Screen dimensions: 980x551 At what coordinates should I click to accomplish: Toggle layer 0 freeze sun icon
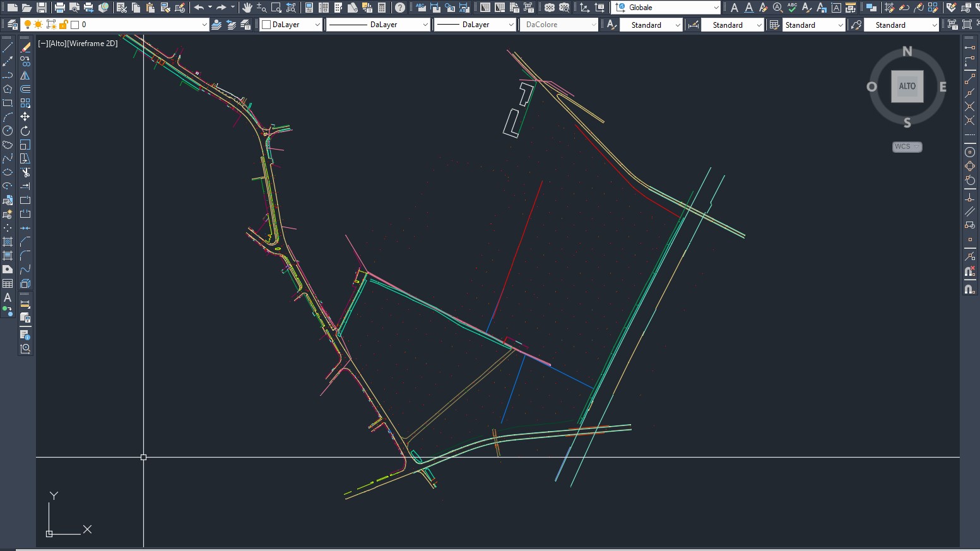(x=38, y=25)
